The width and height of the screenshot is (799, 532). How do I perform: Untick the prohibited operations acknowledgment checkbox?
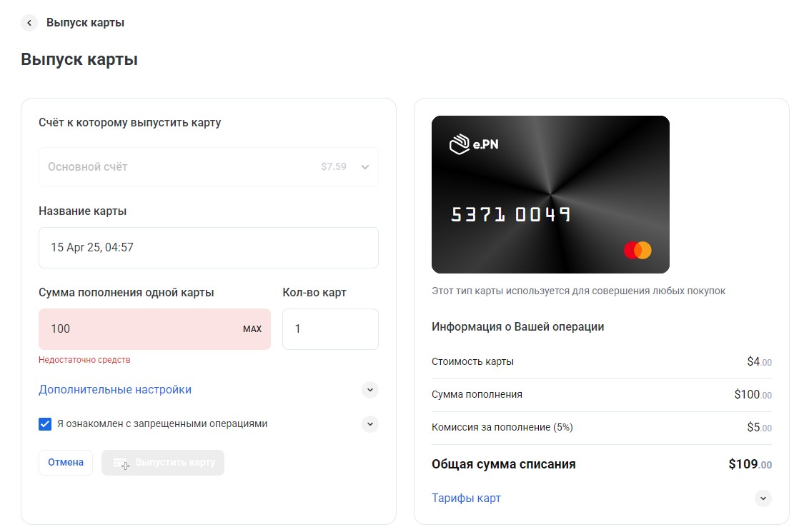(45, 424)
